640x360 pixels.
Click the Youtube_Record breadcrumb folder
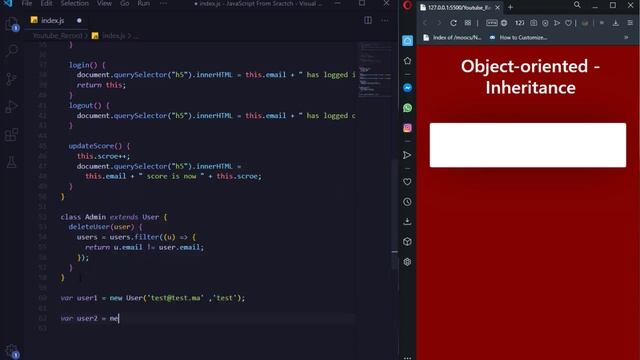tap(57, 36)
